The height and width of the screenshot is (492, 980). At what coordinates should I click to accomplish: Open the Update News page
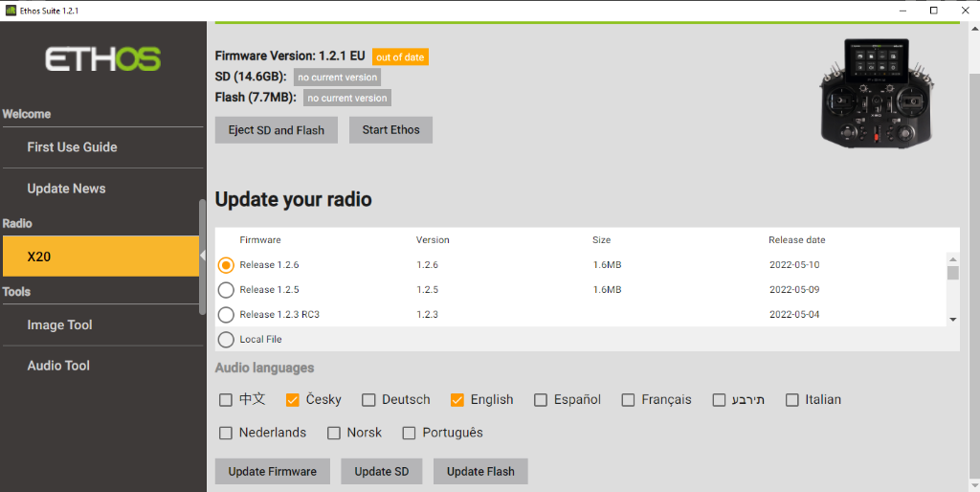click(x=66, y=189)
